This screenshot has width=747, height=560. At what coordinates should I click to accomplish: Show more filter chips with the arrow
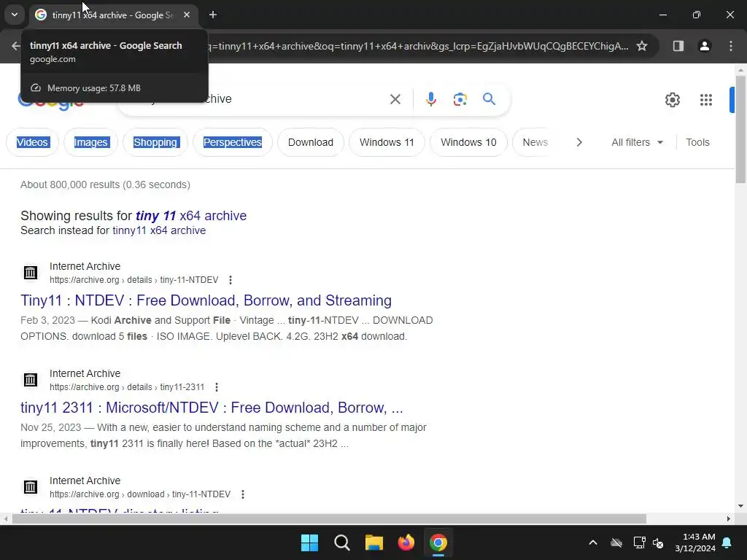[578, 142]
